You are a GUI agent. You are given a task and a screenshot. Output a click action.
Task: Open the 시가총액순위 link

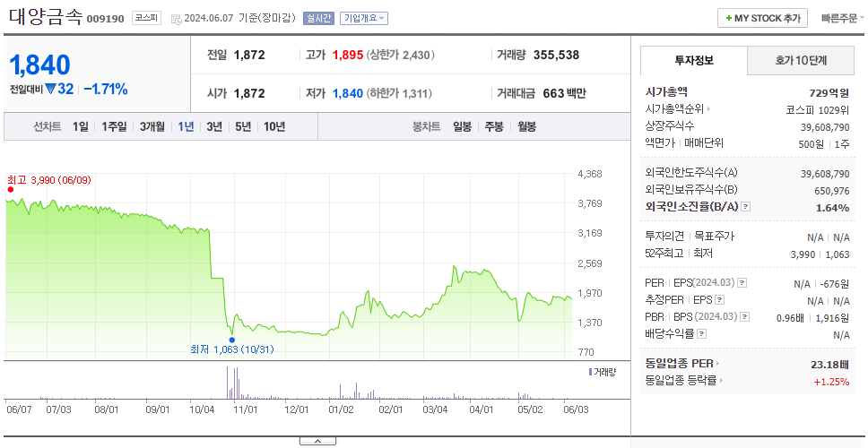pos(678,109)
